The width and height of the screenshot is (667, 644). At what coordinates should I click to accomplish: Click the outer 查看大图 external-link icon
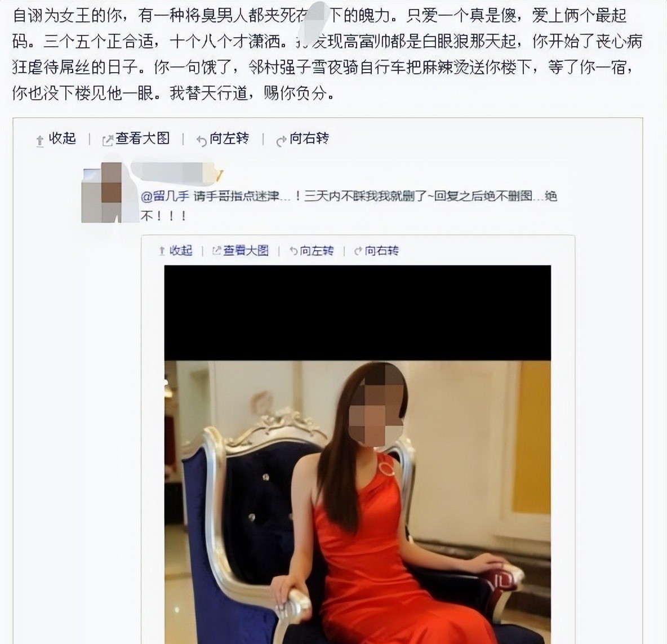tap(108, 140)
